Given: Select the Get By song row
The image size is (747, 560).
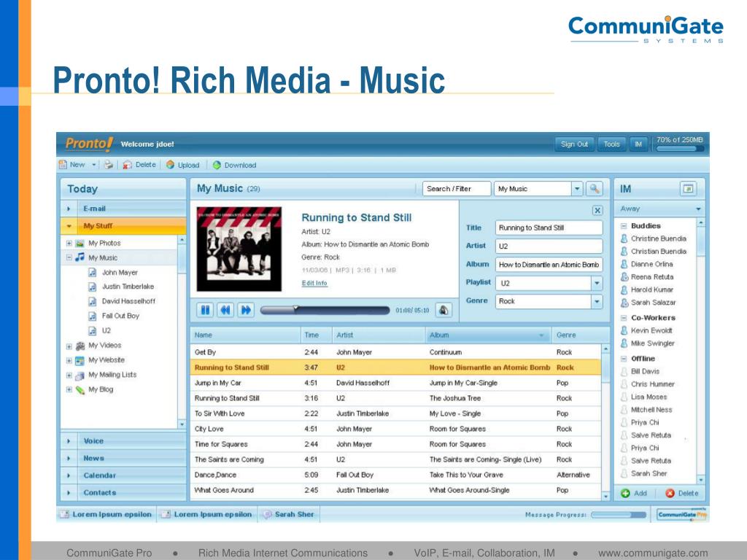Looking at the screenshot, I should pyautogui.click(x=395, y=352).
